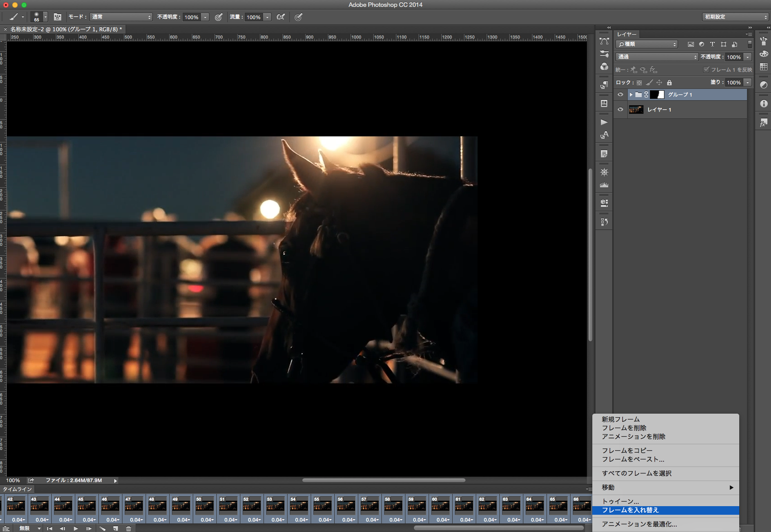Open the Brush Presets panel icon

604,54
